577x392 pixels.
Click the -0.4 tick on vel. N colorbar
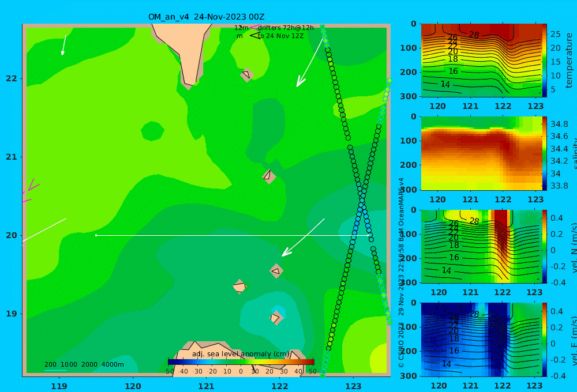(x=557, y=282)
